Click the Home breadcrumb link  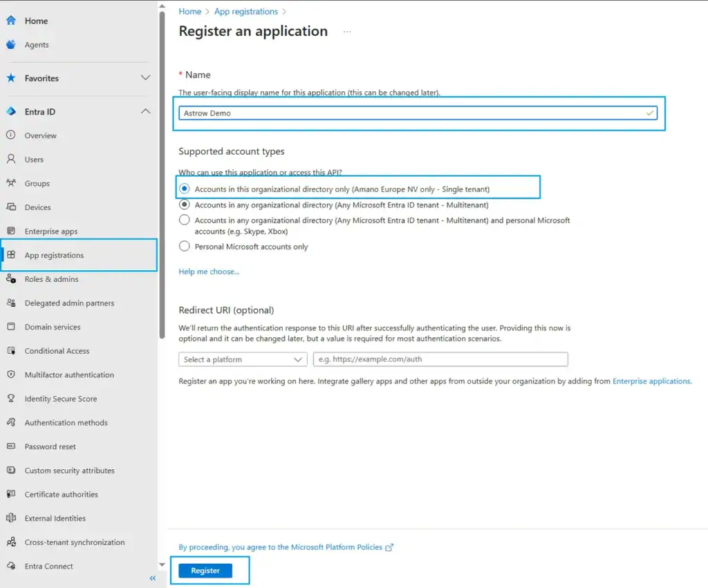coord(189,11)
